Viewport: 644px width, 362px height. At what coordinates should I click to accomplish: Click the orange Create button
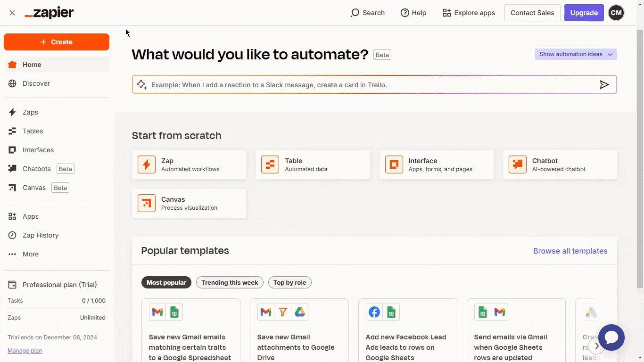pos(57,42)
